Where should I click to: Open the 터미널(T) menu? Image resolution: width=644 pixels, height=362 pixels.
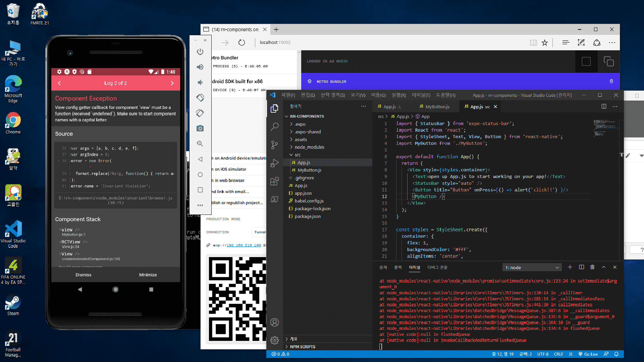421,95
